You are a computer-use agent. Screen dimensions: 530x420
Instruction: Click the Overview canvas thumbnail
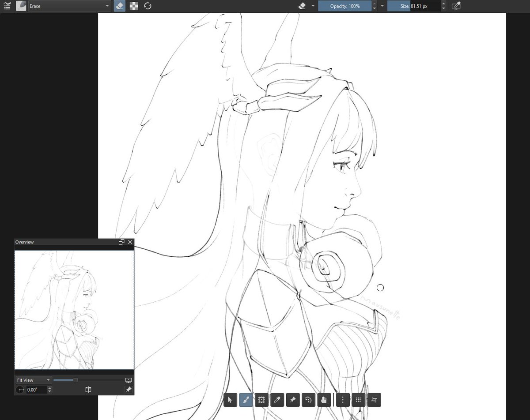[x=74, y=310]
